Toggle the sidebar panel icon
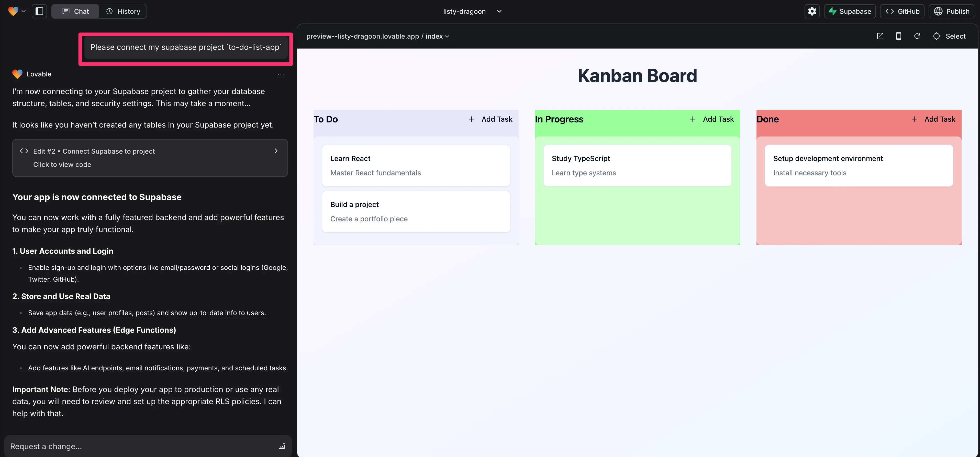 39,12
